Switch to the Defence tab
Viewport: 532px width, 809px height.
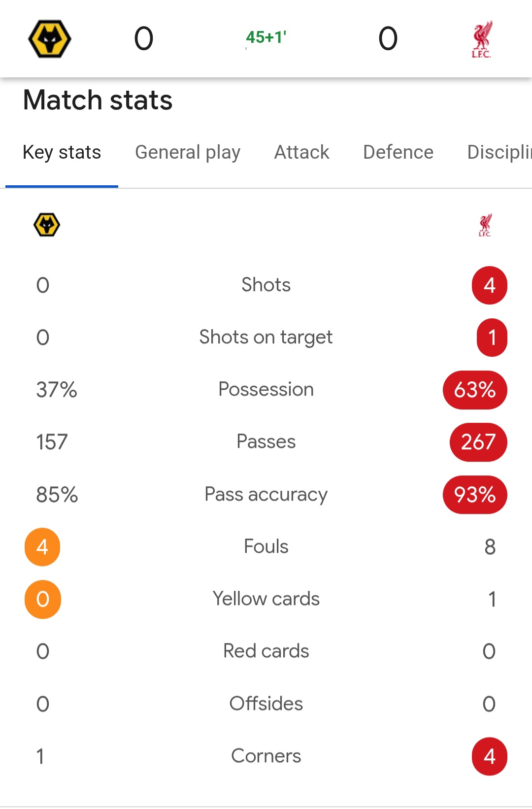coord(398,152)
